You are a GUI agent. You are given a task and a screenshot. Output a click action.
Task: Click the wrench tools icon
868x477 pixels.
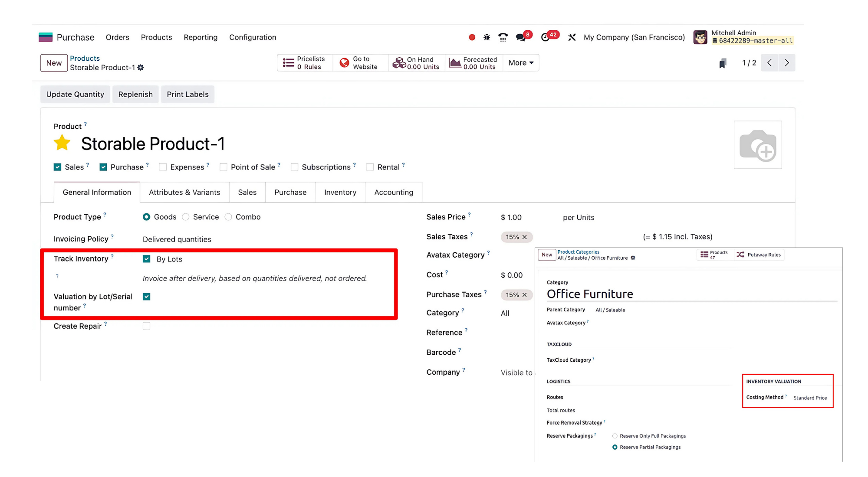[572, 37]
